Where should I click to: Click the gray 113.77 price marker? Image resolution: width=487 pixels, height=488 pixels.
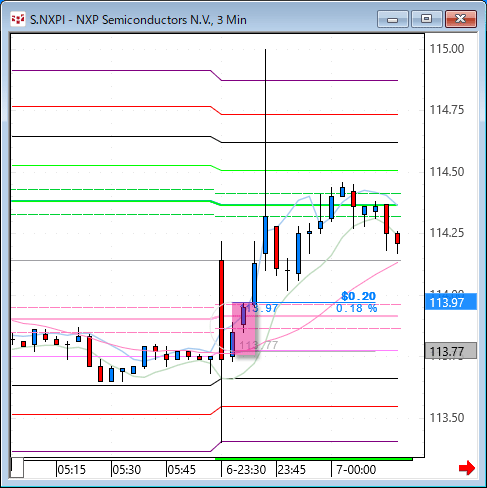pyautogui.click(x=451, y=351)
